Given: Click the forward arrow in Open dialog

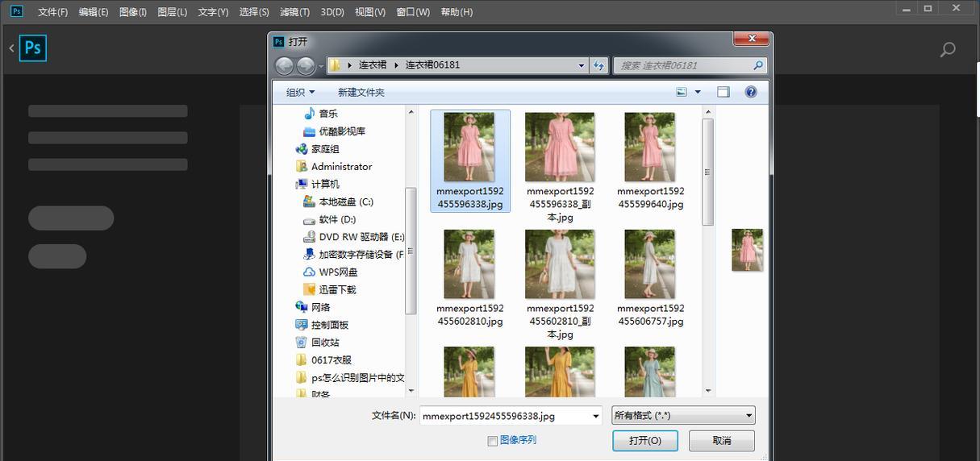Looking at the screenshot, I should click(x=306, y=65).
